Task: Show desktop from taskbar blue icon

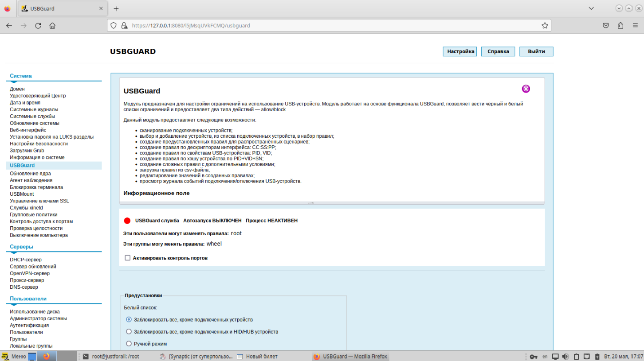Action: [x=32, y=356]
